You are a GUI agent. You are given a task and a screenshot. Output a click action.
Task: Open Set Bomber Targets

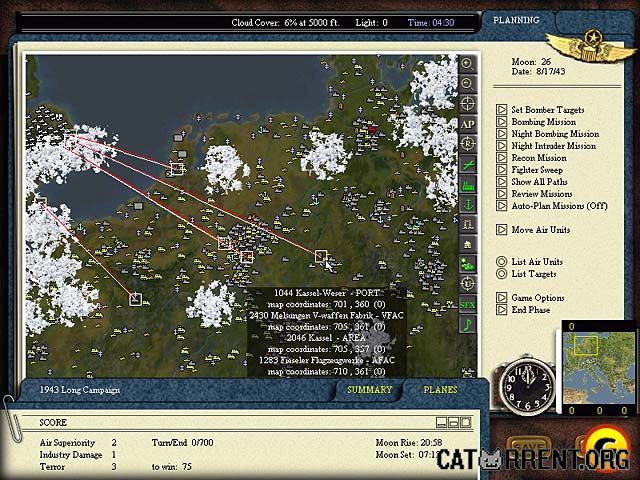540,109
